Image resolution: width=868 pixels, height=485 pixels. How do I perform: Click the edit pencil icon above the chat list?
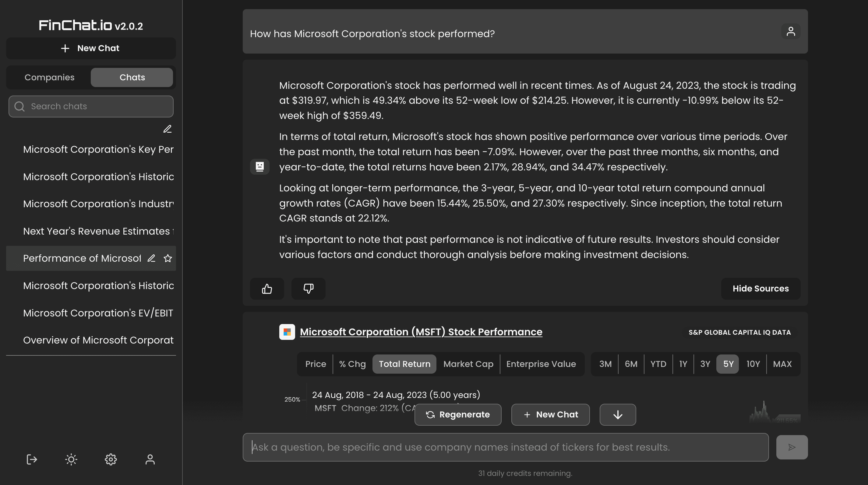coord(168,129)
